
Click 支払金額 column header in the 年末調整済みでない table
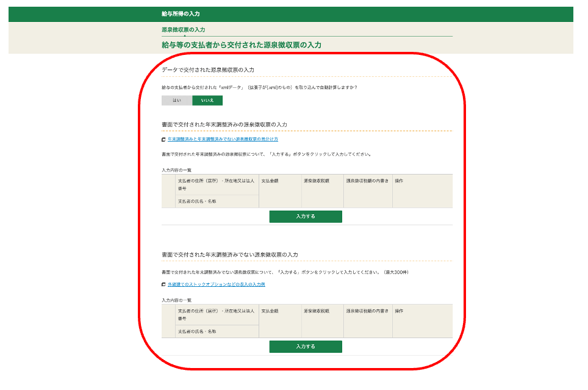(270, 311)
